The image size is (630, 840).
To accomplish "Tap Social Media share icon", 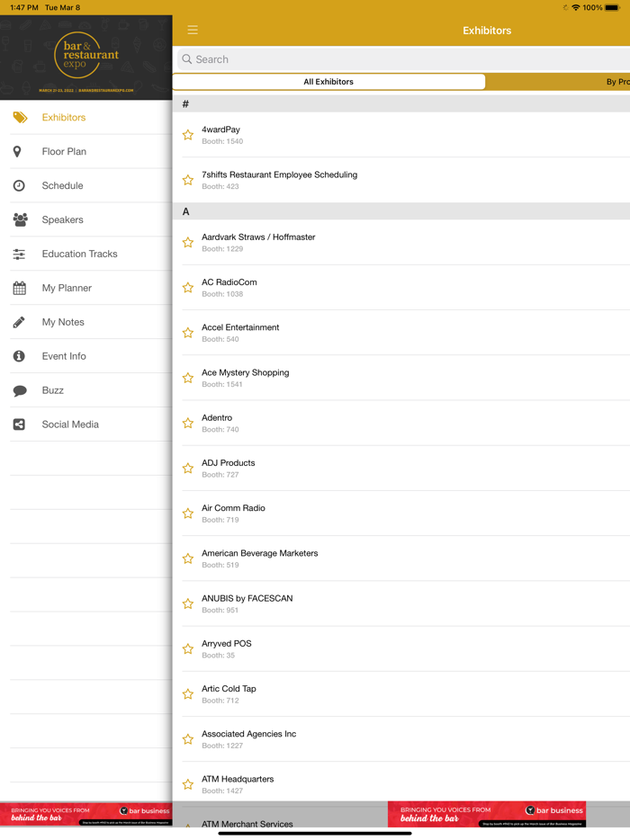I will (19, 424).
